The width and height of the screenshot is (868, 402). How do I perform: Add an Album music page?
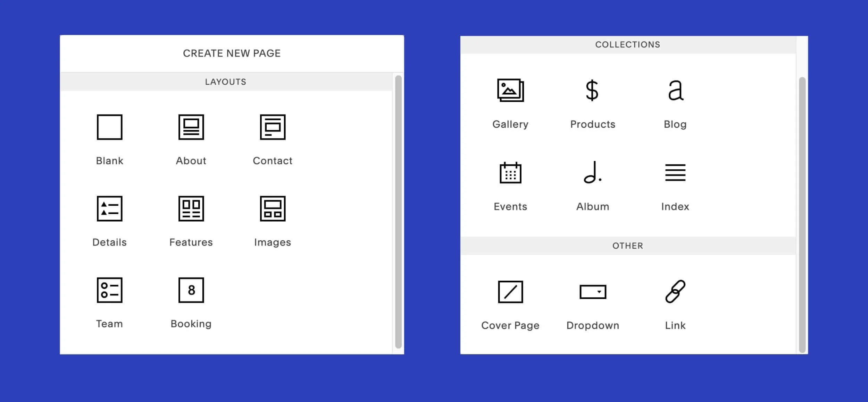(x=592, y=172)
